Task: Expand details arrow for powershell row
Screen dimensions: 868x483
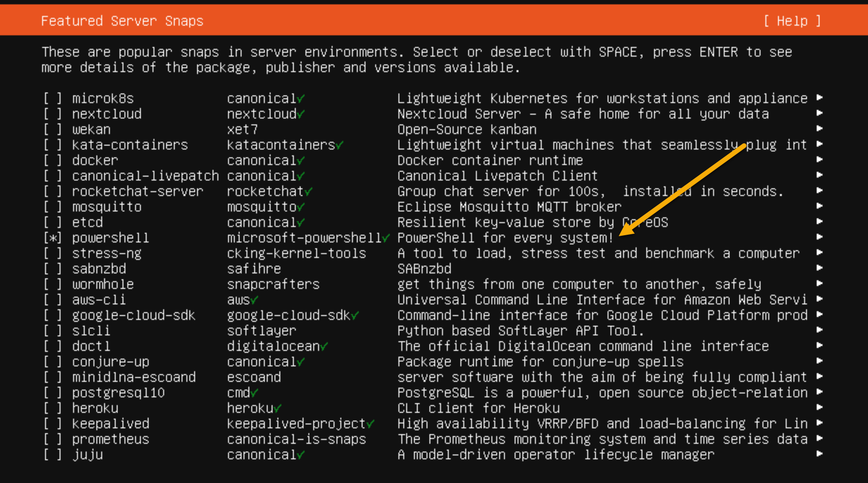Action: click(x=820, y=237)
